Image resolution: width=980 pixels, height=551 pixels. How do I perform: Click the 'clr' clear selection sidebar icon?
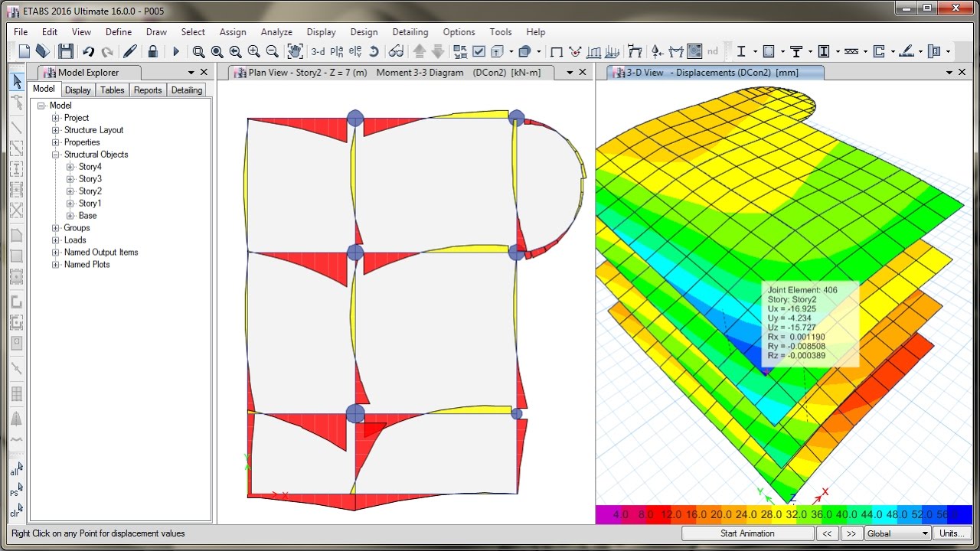[x=16, y=510]
